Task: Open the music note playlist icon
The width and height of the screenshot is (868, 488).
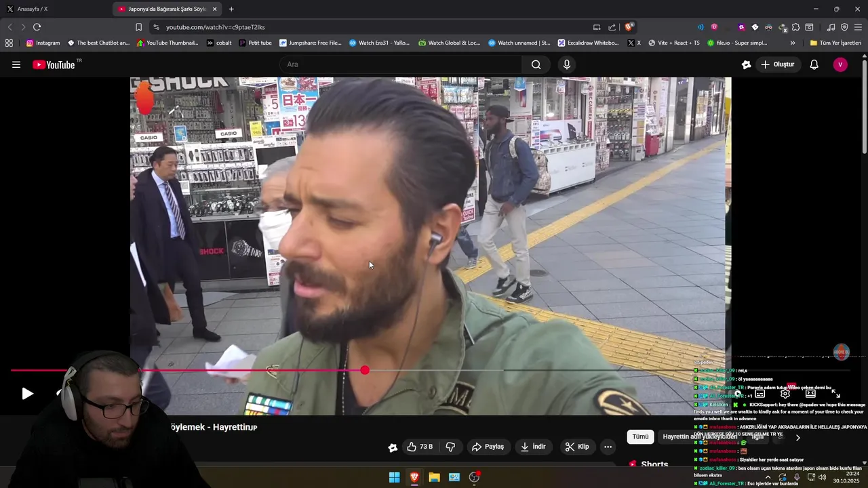Action: [831, 27]
